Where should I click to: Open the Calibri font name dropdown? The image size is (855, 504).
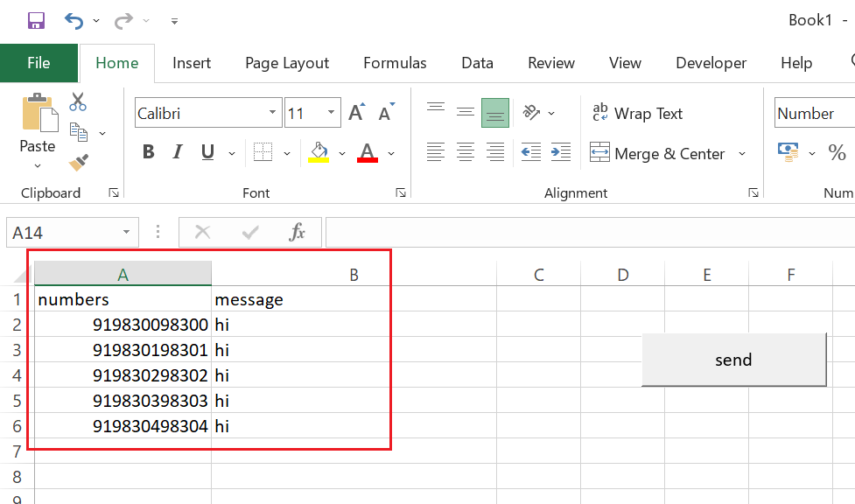(x=272, y=112)
